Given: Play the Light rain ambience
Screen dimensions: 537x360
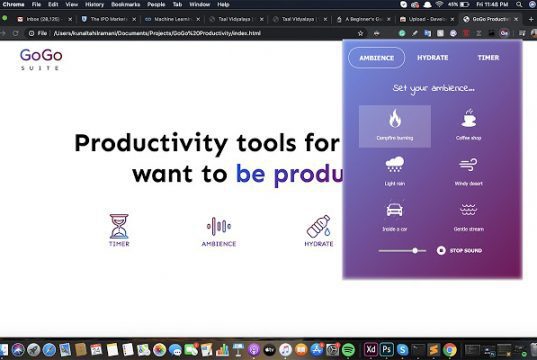Looking at the screenshot, I should [x=395, y=171].
